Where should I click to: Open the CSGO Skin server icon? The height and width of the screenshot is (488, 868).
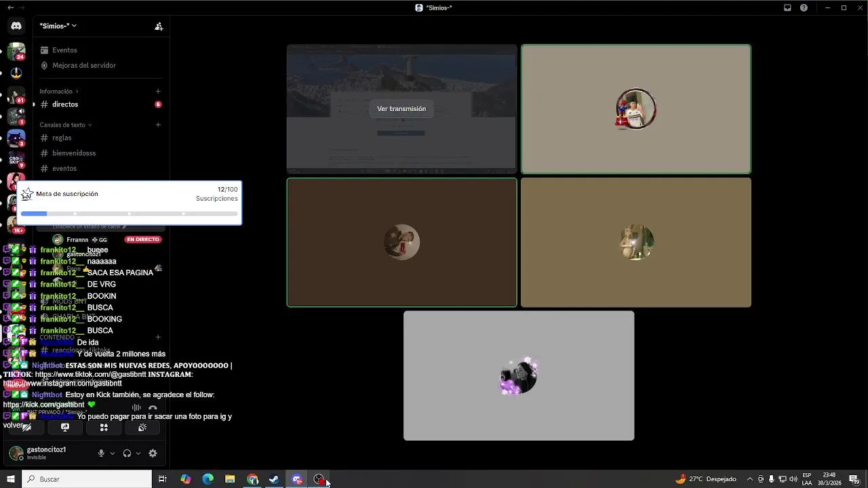[x=16, y=160]
